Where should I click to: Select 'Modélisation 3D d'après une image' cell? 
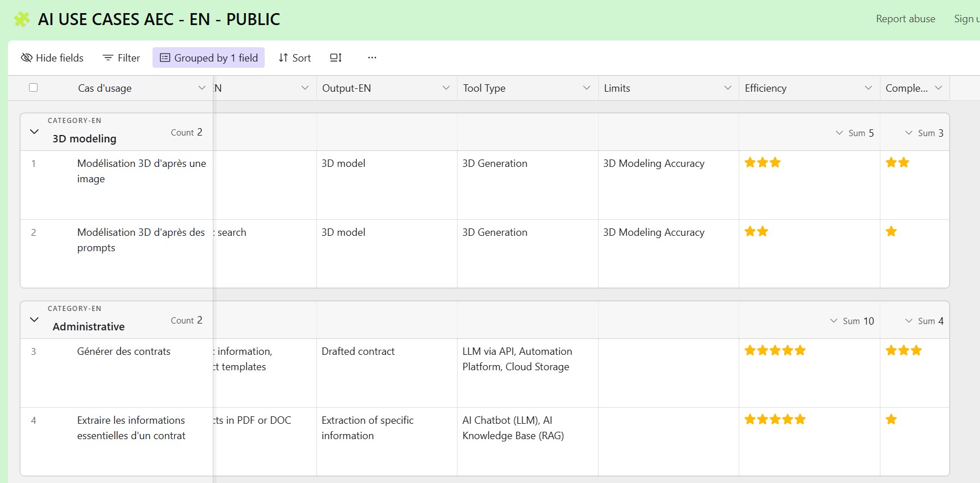click(142, 171)
